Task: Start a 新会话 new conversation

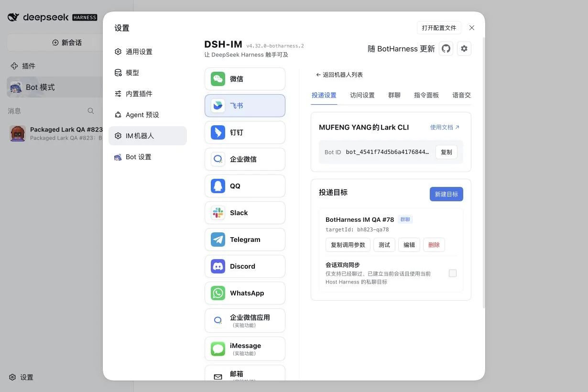Action: 67,43
